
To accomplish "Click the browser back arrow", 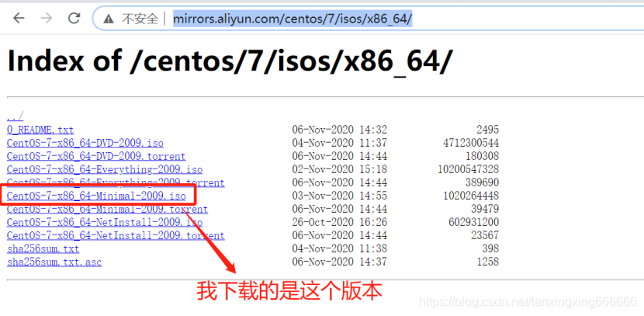I will point(19,18).
